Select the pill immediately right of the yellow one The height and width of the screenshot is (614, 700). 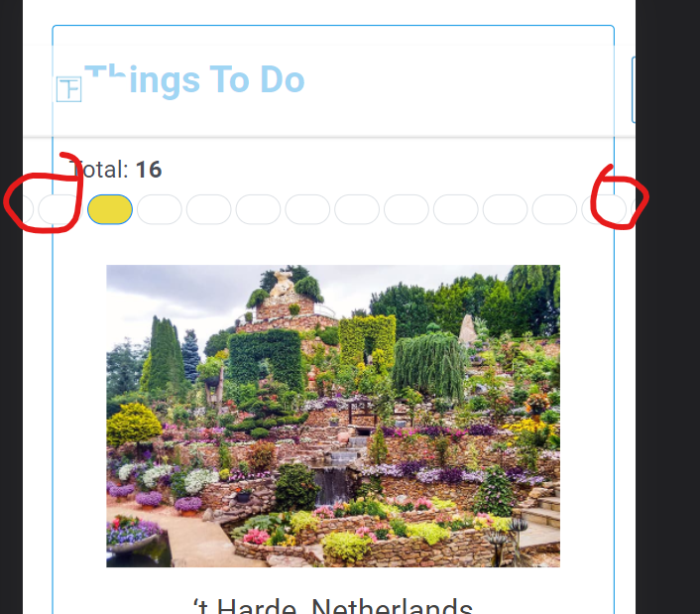coord(160,209)
